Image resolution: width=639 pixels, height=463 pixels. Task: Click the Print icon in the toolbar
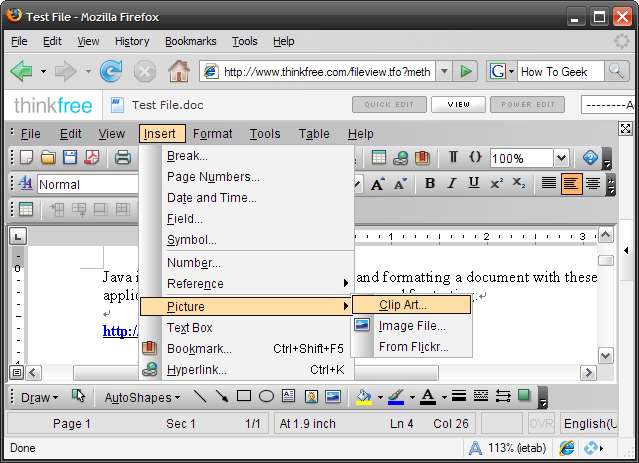pos(122,158)
